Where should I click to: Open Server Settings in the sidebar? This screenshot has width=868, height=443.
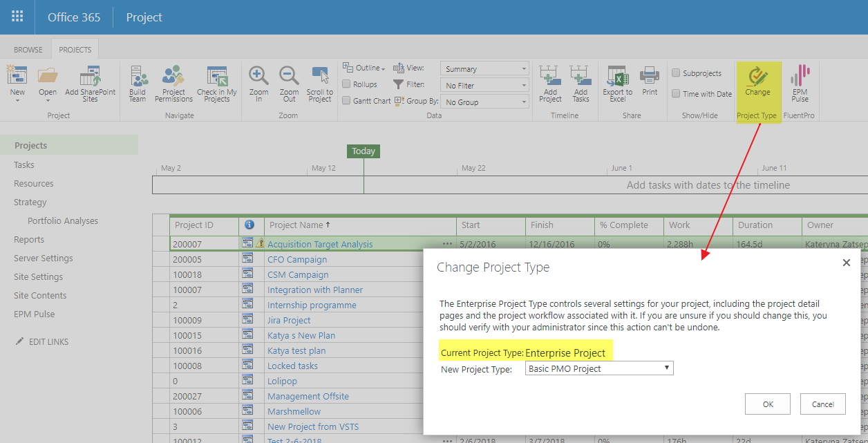pyautogui.click(x=44, y=258)
